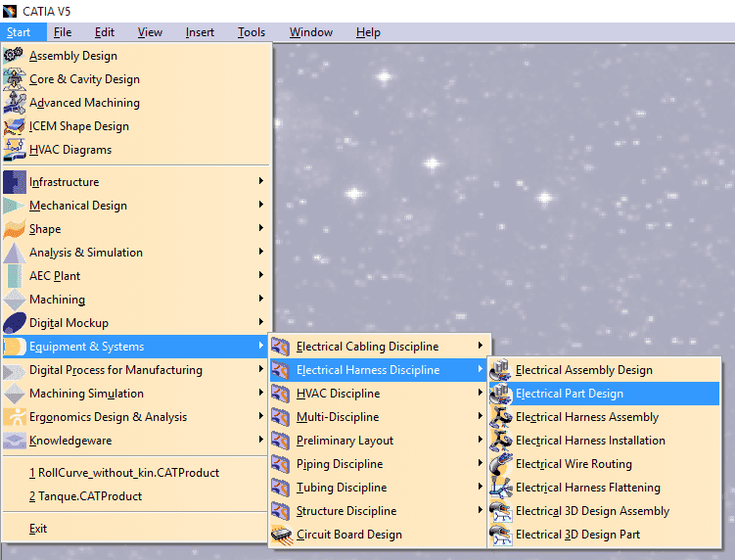Click the Electrical Assembly Design icon
Screen dimensions: 735x560
tap(500, 370)
